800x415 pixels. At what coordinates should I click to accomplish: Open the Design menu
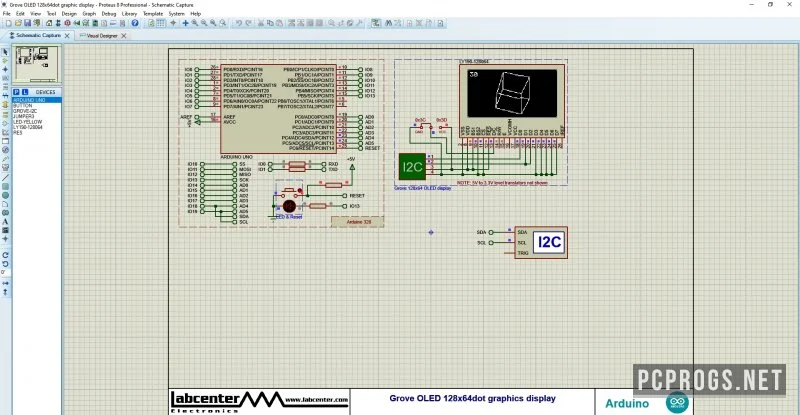pos(69,14)
